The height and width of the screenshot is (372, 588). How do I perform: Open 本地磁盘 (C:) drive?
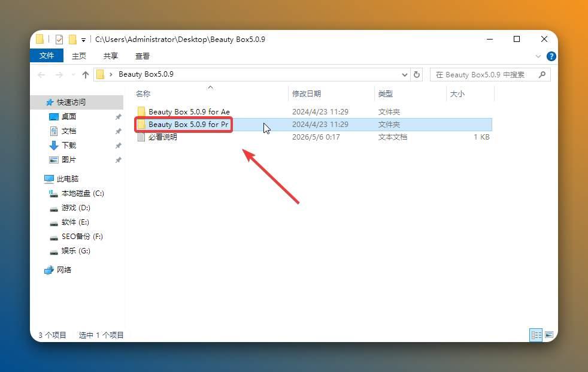tap(83, 193)
